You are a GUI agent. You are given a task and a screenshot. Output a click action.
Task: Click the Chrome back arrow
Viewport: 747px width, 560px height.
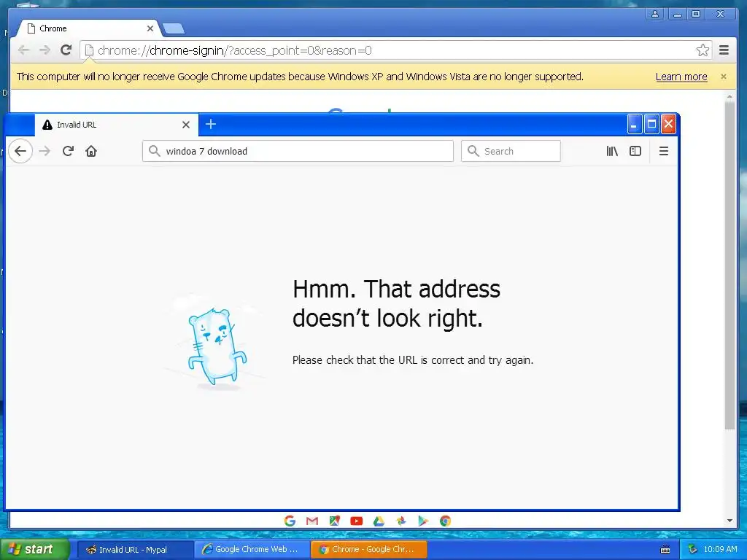coord(23,50)
